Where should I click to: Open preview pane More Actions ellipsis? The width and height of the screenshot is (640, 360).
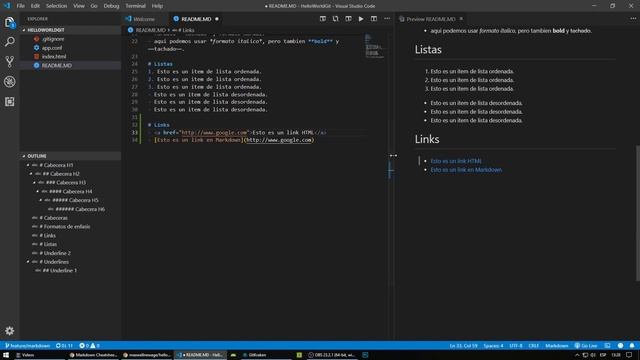point(633,19)
